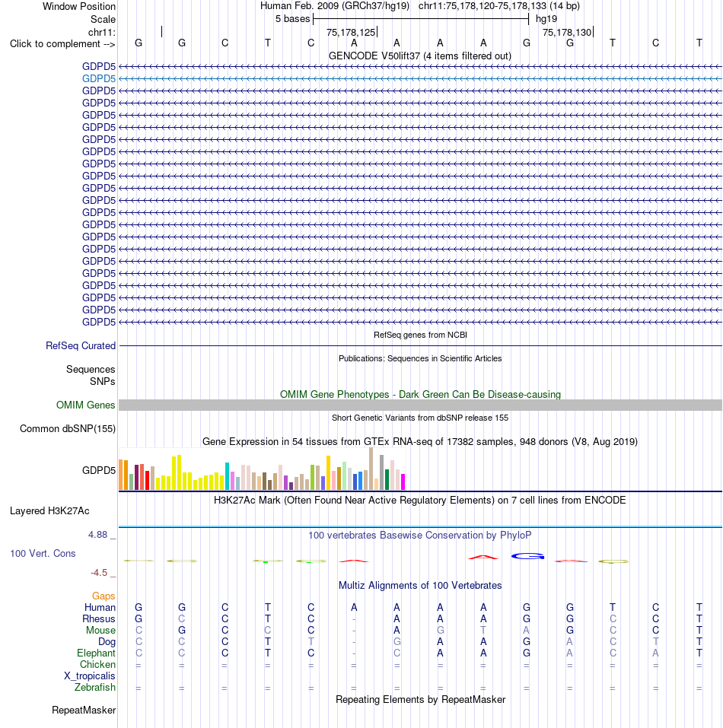
Task: Click the 75,178,125 ruler coordinate
Action: click(x=351, y=33)
